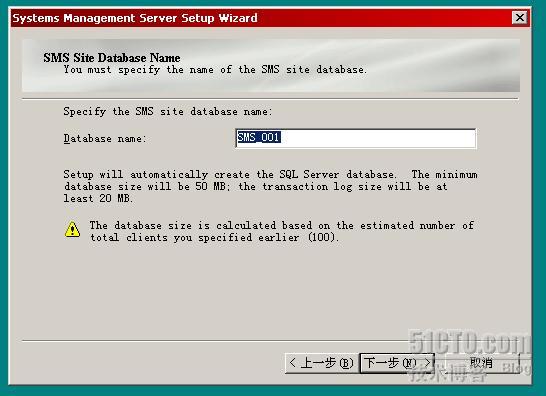Go back with the 上一步(B) button
Screen dimensions: 546x396
[321, 363]
